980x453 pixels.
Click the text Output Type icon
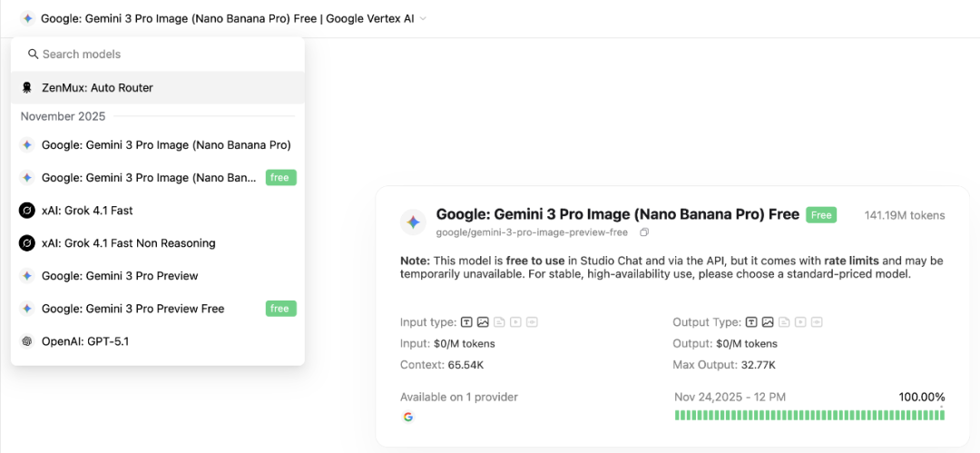click(751, 322)
